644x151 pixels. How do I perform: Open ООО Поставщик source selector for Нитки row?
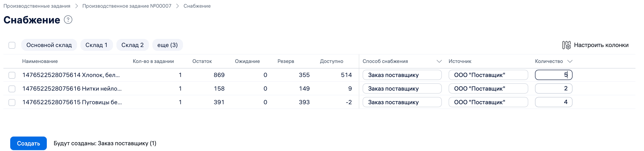coord(488,88)
